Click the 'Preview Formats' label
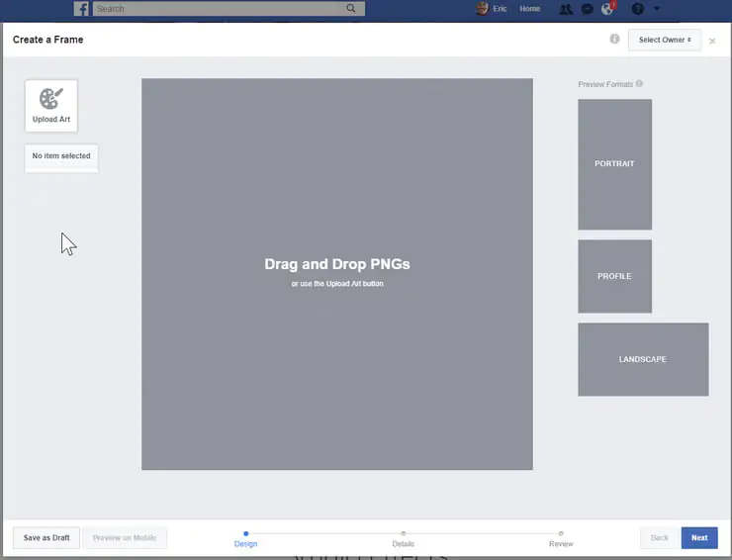Viewport: 732px width, 560px height. pos(605,84)
